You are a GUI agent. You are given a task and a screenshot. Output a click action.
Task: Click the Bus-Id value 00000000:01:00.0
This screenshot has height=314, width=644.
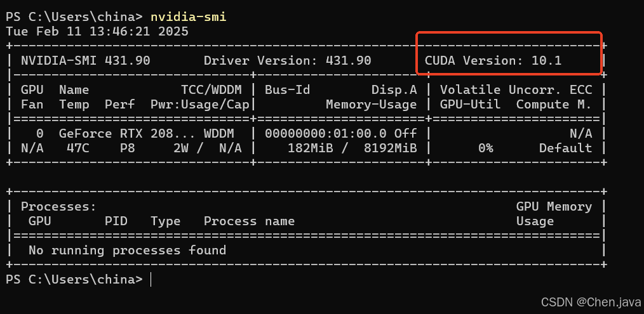tap(326, 133)
